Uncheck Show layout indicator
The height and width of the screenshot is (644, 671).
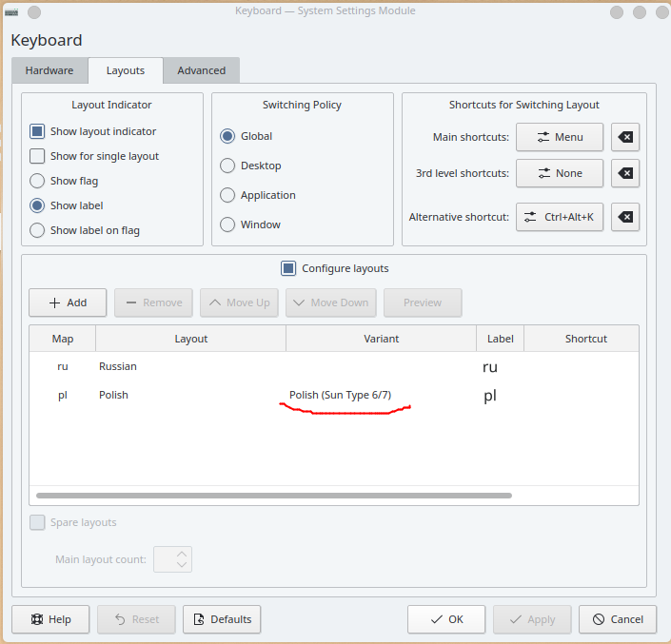[37, 131]
